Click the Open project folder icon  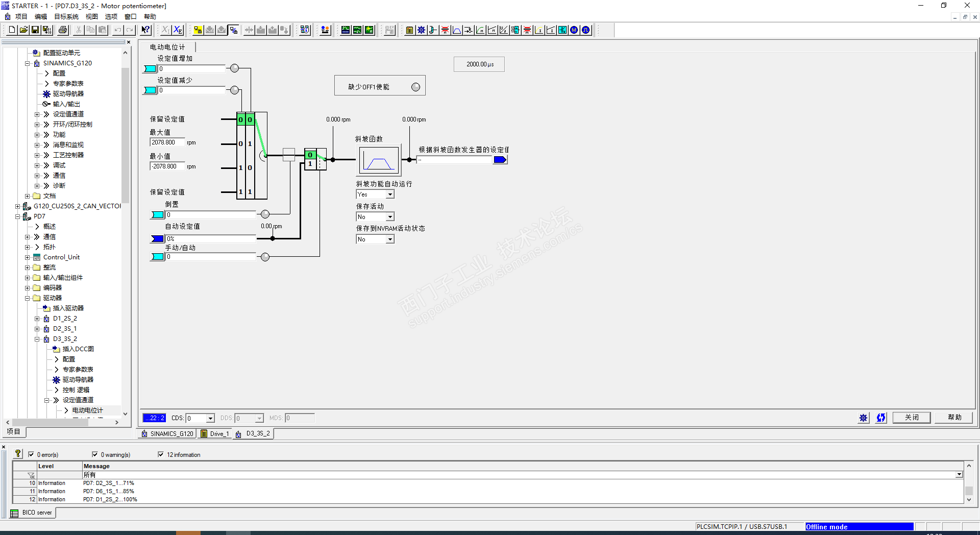[23, 30]
